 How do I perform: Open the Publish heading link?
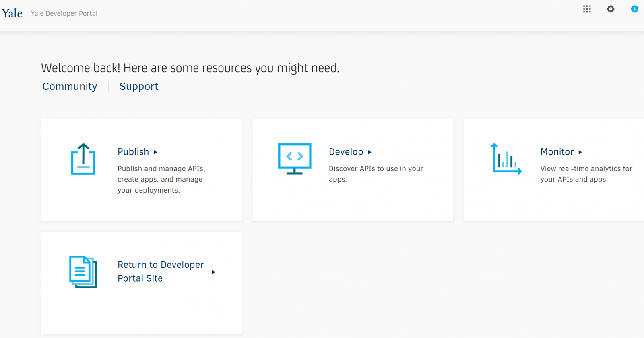tap(133, 152)
